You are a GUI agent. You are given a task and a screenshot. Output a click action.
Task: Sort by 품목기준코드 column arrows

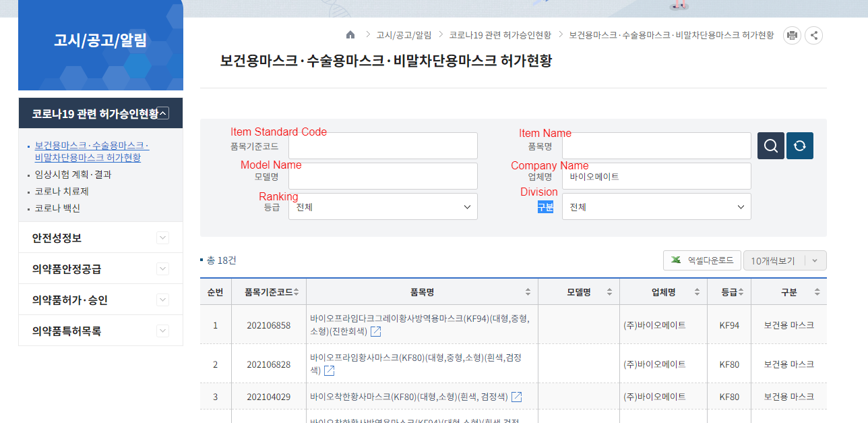click(296, 292)
